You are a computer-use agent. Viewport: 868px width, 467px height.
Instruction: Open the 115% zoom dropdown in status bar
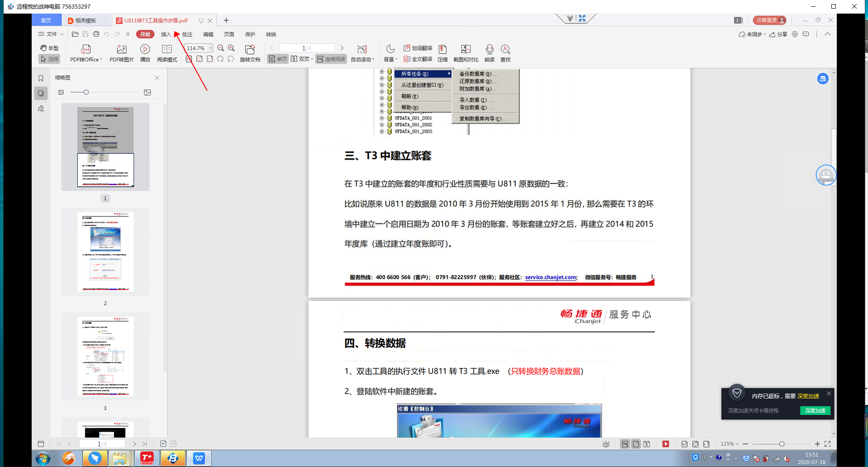click(x=729, y=444)
